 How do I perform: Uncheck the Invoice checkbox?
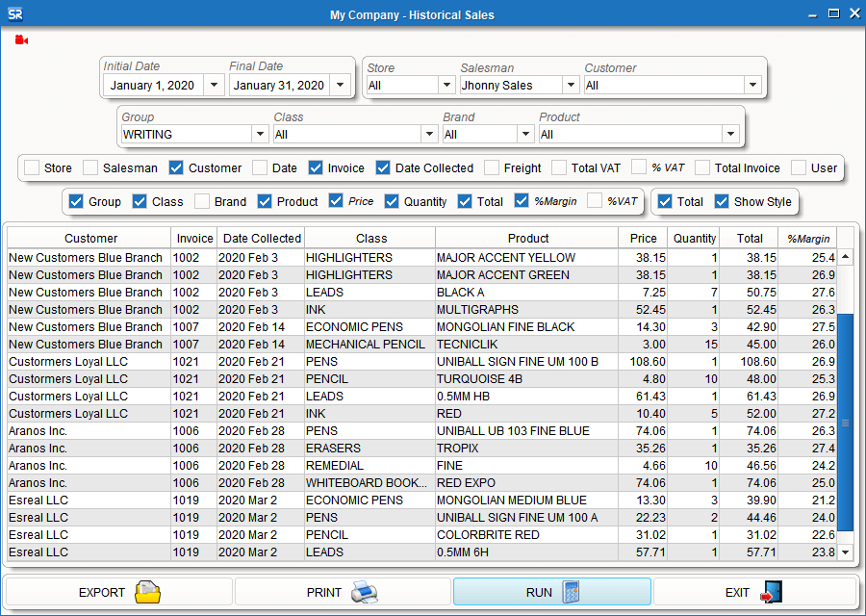coord(316,167)
